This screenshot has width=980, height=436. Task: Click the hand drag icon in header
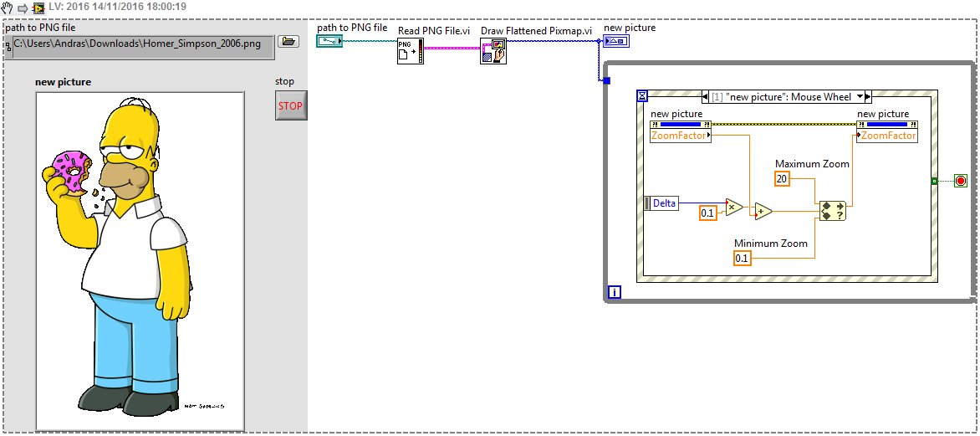(x=8, y=8)
